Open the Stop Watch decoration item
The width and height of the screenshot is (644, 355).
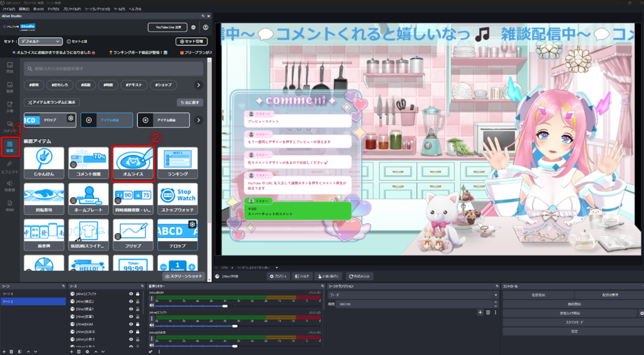[x=177, y=199]
